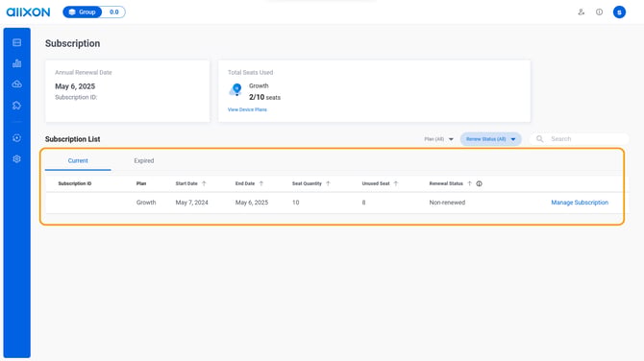Open the View Device Plans link
This screenshot has height=361, width=644.
coord(247,109)
